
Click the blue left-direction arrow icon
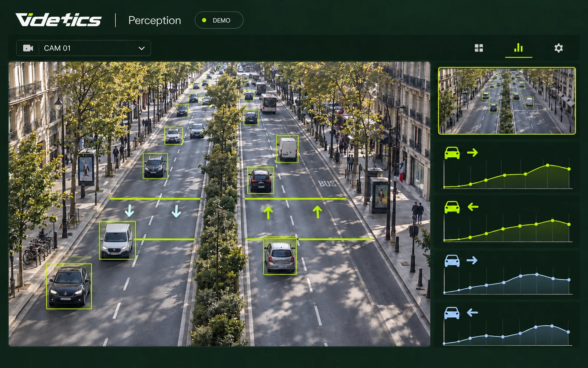(x=472, y=313)
